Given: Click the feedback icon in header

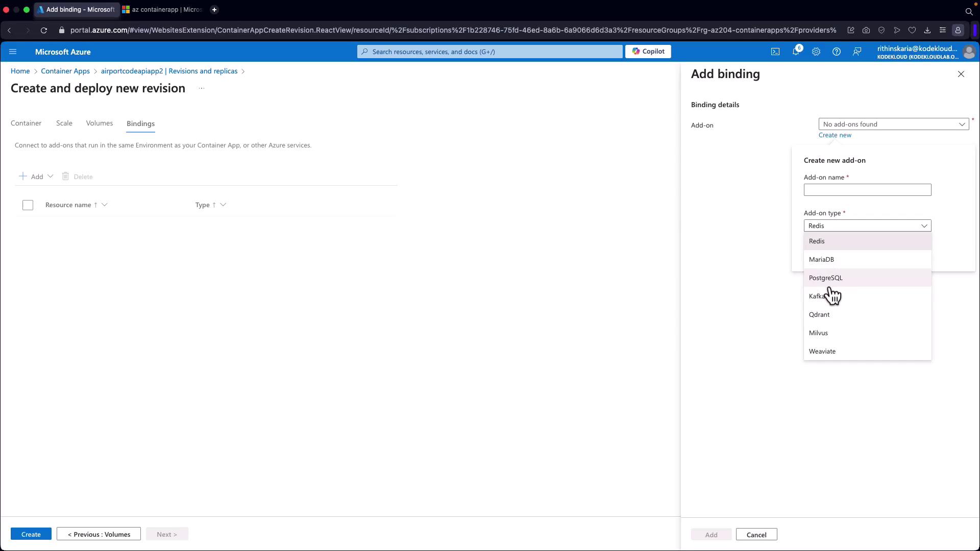Looking at the screenshot, I should pos(856,52).
